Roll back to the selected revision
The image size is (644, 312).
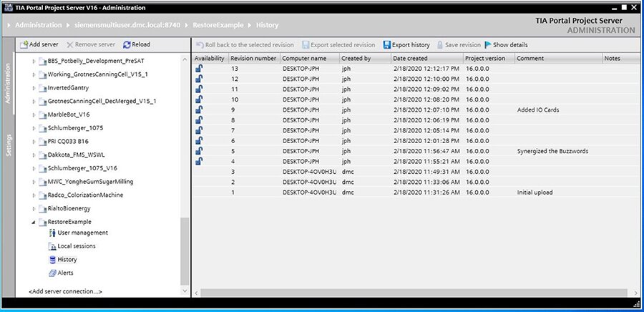[245, 45]
